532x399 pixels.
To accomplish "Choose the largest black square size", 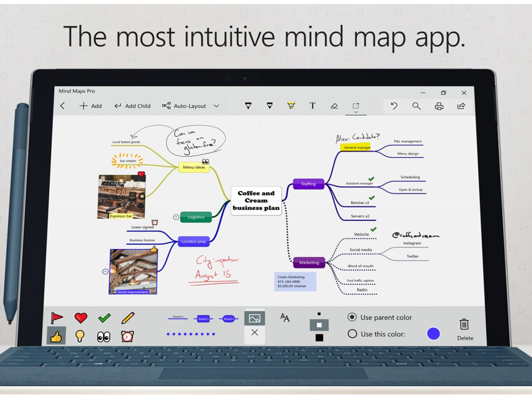I will [x=319, y=338].
